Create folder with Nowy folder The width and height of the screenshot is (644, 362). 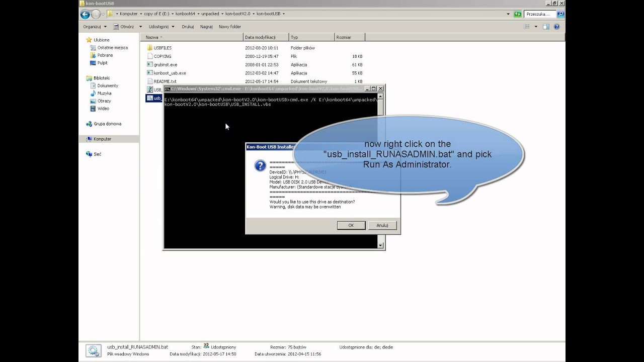(x=230, y=27)
